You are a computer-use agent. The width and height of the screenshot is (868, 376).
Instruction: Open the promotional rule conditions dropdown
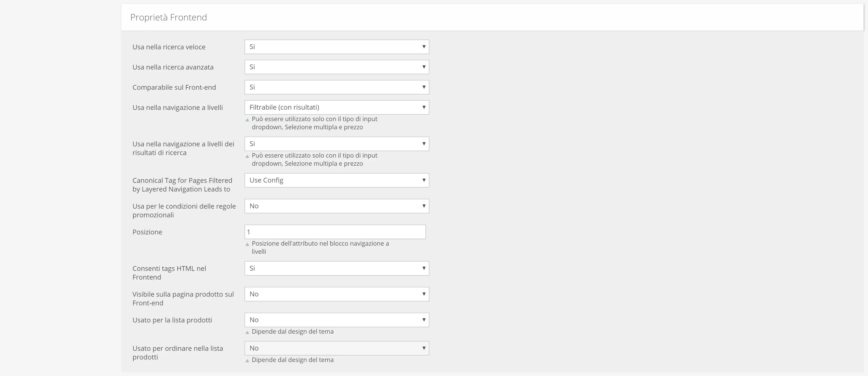[337, 206]
